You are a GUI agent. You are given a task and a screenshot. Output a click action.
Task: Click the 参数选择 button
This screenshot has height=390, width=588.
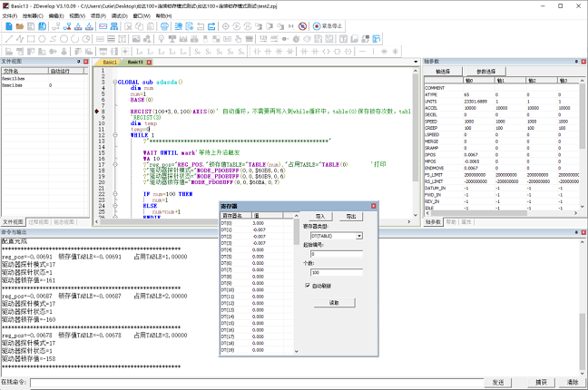(486, 72)
